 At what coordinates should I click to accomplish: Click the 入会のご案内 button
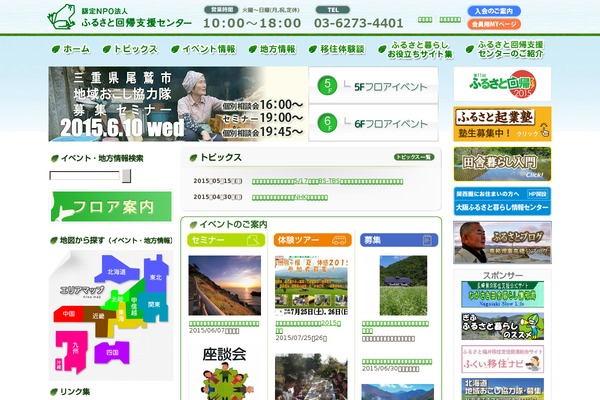[x=494, y=11]
